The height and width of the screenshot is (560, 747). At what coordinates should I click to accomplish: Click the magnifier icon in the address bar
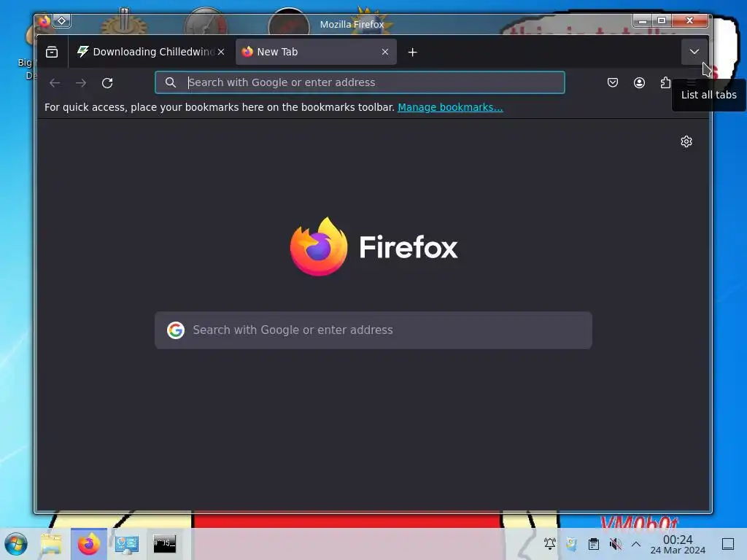coord(171,82)
